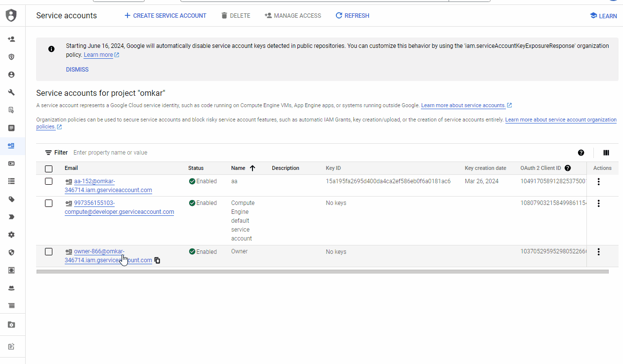623x364 pixels.
Task: Click Key ID value 15a195fa2695d400...
Action: tap(388, 181)
